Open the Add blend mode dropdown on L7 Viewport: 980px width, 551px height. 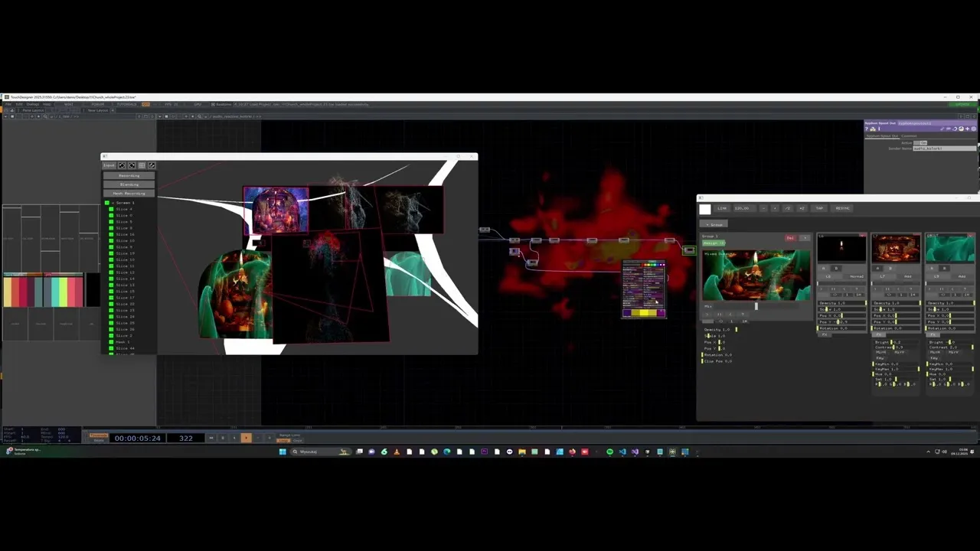(x=908, y=276)
